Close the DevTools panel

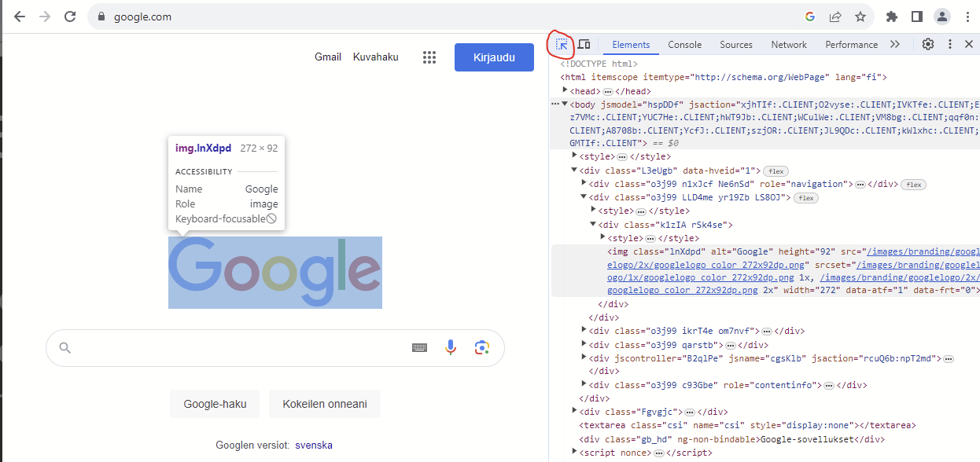coord(969,44)
